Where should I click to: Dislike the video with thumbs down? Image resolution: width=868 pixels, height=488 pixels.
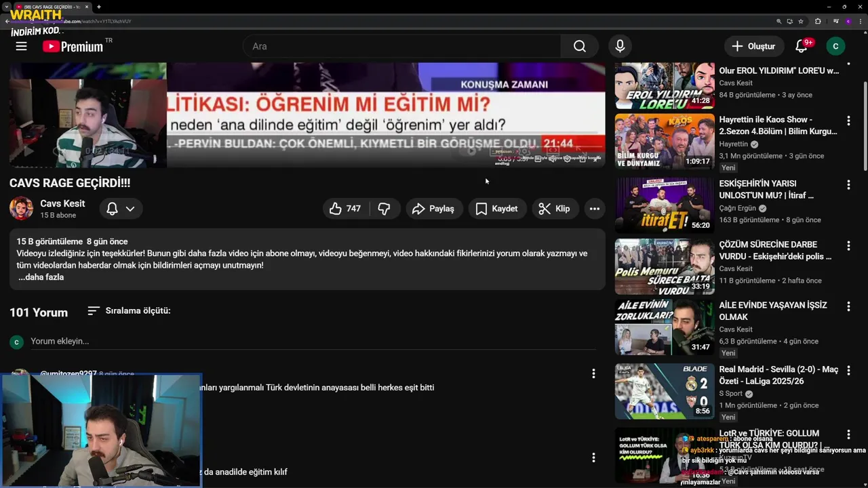tap(384, 209)
